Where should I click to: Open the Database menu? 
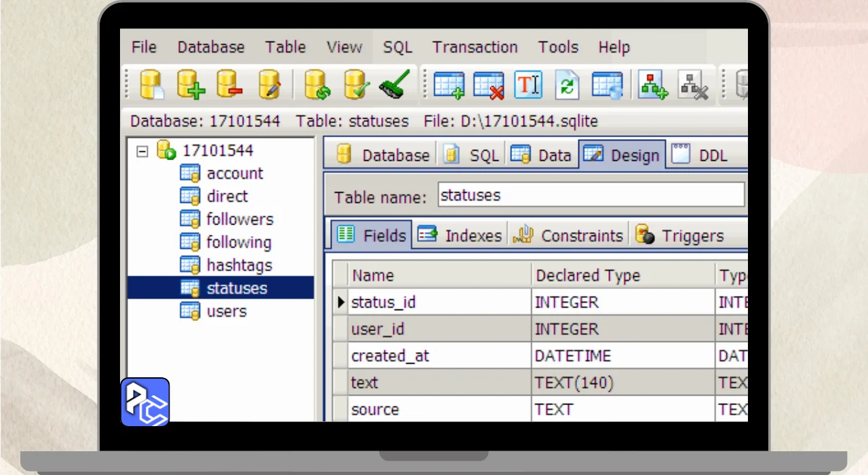[x=210, y=47]
